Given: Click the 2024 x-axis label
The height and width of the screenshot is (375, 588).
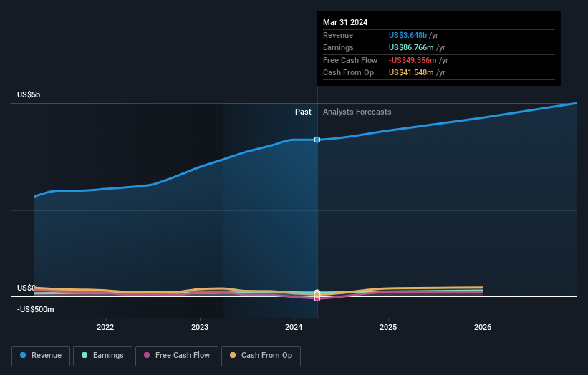Looking at the screenshot, I should [294, 327].
